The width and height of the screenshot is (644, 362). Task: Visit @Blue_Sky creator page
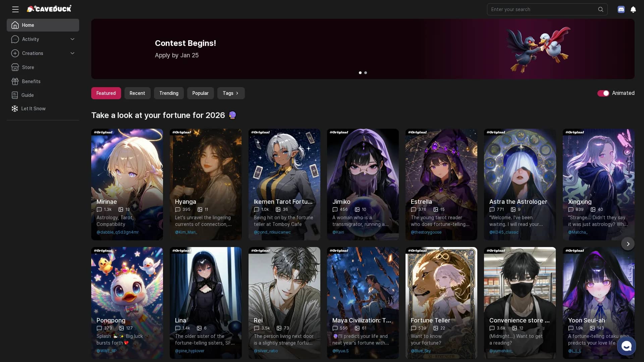tap(421, 351)
